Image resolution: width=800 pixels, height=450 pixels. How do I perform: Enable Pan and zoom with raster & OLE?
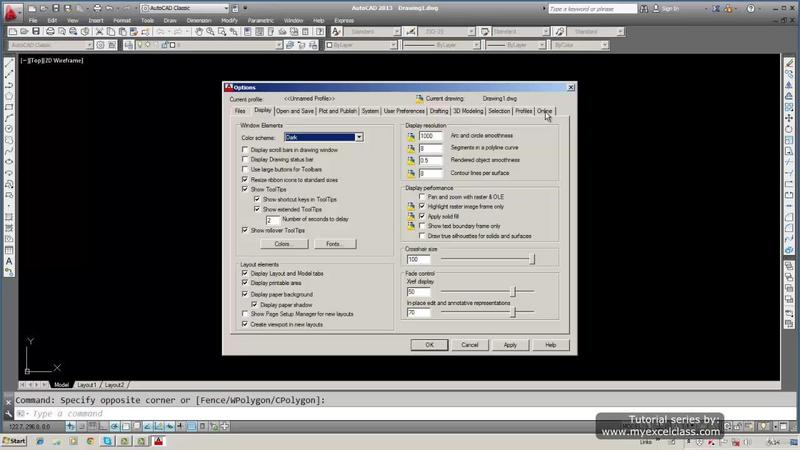click(x=422, y=196)
